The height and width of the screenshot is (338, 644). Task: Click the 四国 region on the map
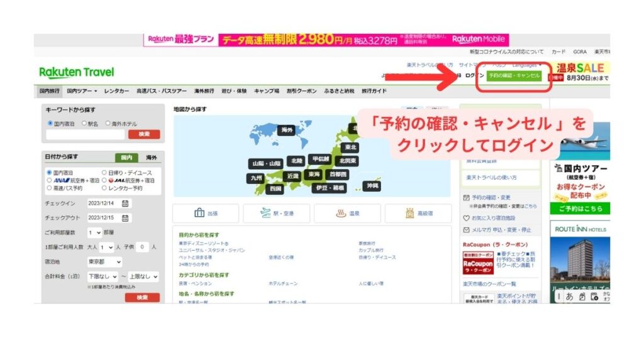(x=275, y=188)
